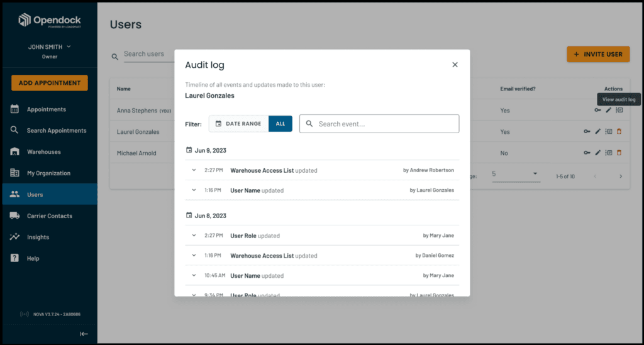Click the Email verified? column header
The width and height of the screenshot is (644, 345).
click(x=518, y=89)
